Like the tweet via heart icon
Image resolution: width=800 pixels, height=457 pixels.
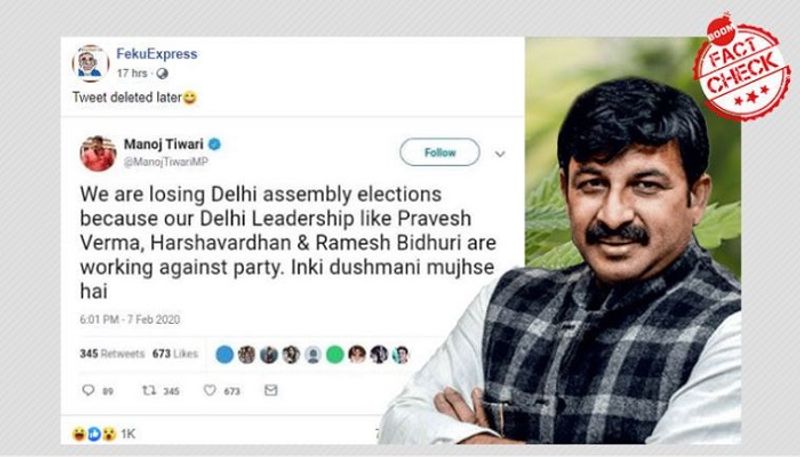click(x=210, y=390)
